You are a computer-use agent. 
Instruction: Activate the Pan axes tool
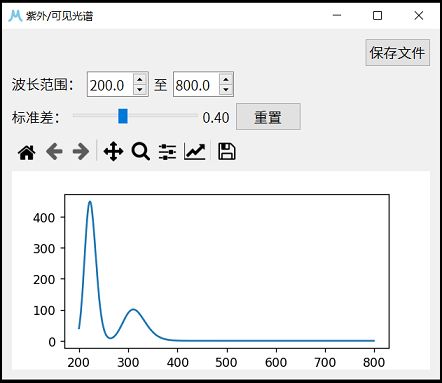113,152
